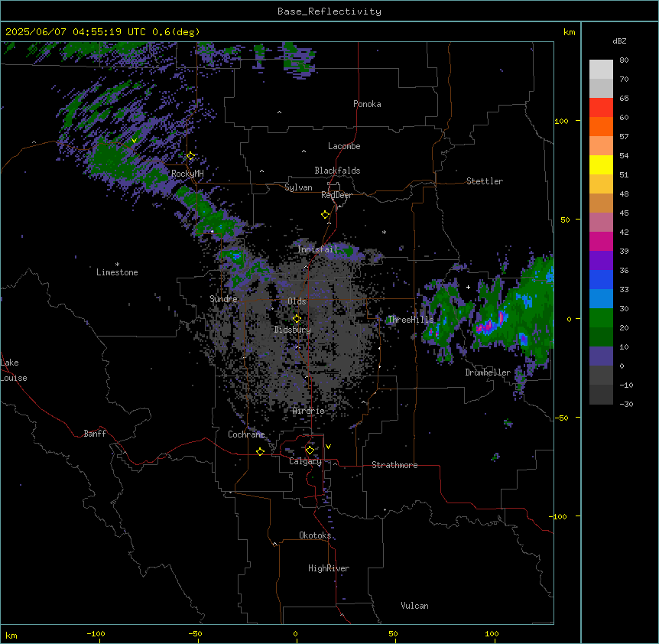Click the km unit label at the top right
Viewport: 659px width, 644px height.
(x=569, y=32)
